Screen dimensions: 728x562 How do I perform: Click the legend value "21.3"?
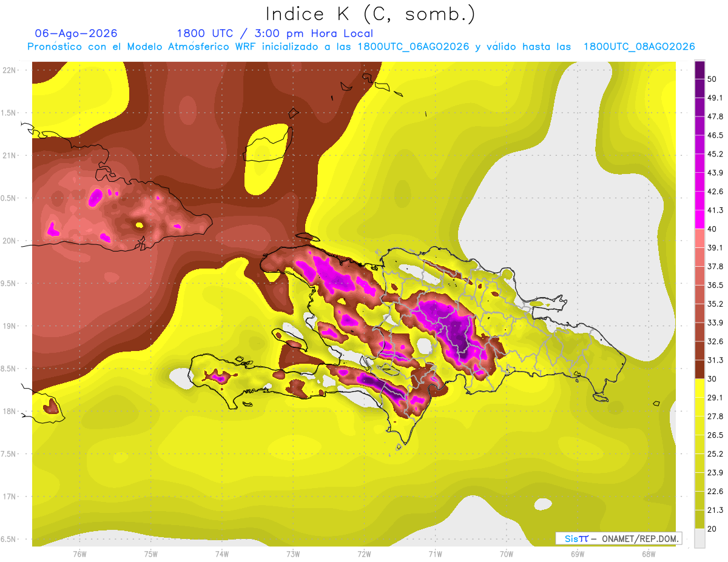pos(715,510)
